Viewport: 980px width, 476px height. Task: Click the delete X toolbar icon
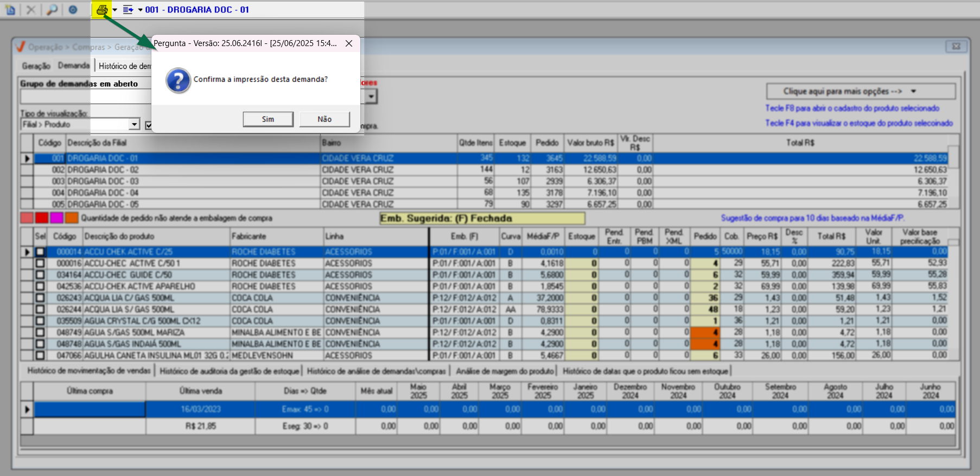(x=31, y=10)
